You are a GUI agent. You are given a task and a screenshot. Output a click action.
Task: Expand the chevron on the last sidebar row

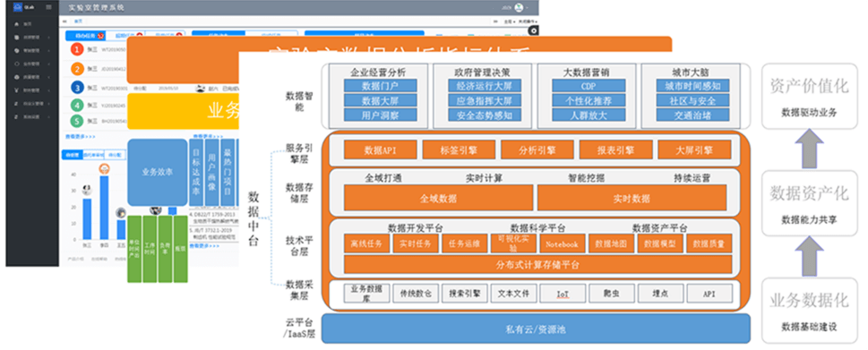click(49, 117)
